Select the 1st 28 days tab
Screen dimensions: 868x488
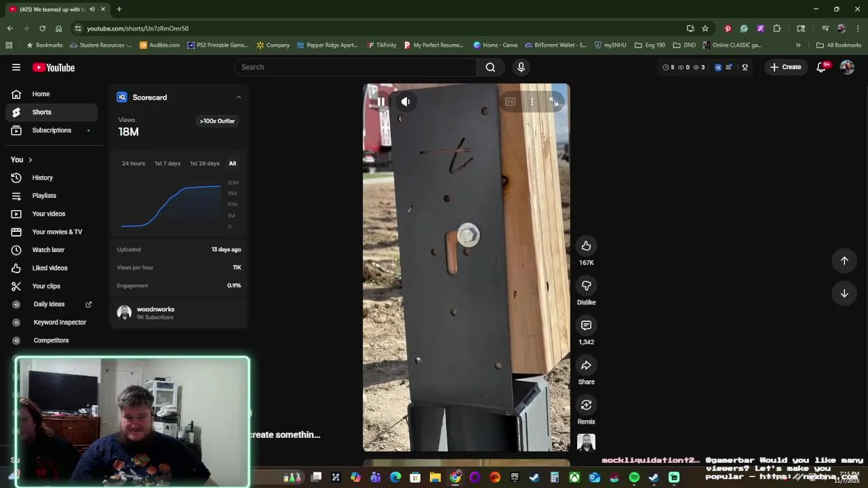pyautogui.click(x=204, y=163)
